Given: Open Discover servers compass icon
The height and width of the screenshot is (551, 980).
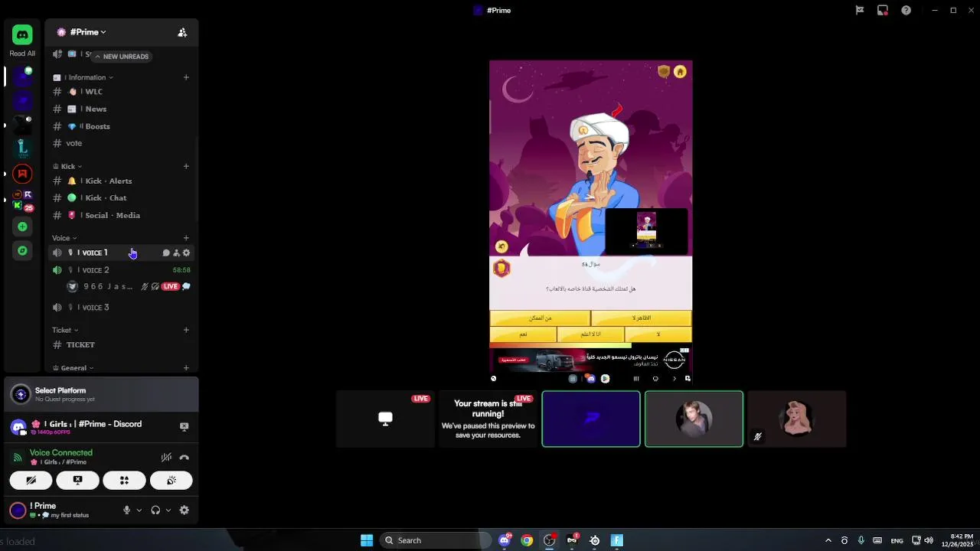Looking at the screenshot, I should tap(22, 251).
